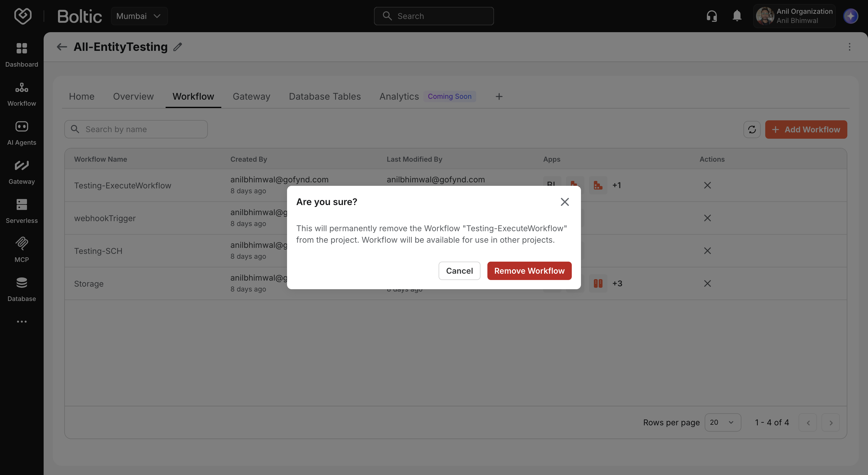Screen dimensions: 868x475
Task: Click the 1 - 4 of 4 count
Action: (772, 422)
